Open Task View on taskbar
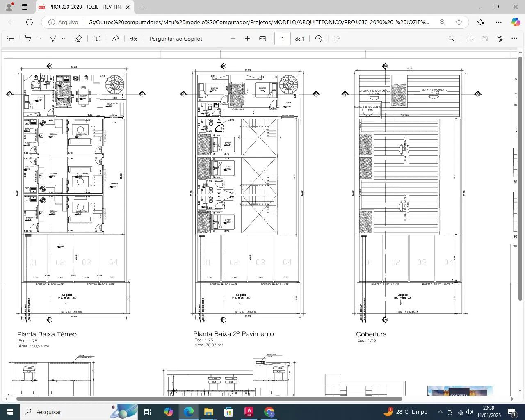 click(148, 412)
